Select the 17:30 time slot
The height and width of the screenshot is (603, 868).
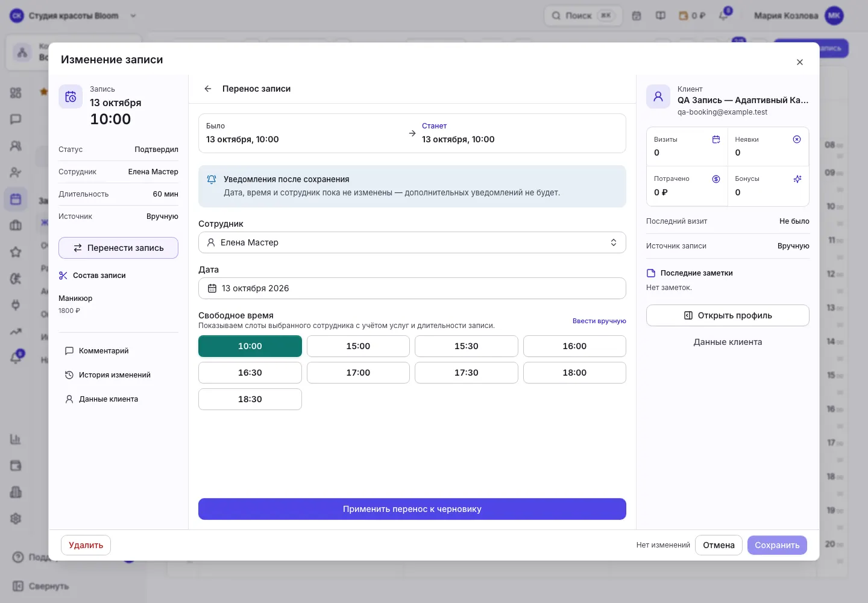coord(467,373)
